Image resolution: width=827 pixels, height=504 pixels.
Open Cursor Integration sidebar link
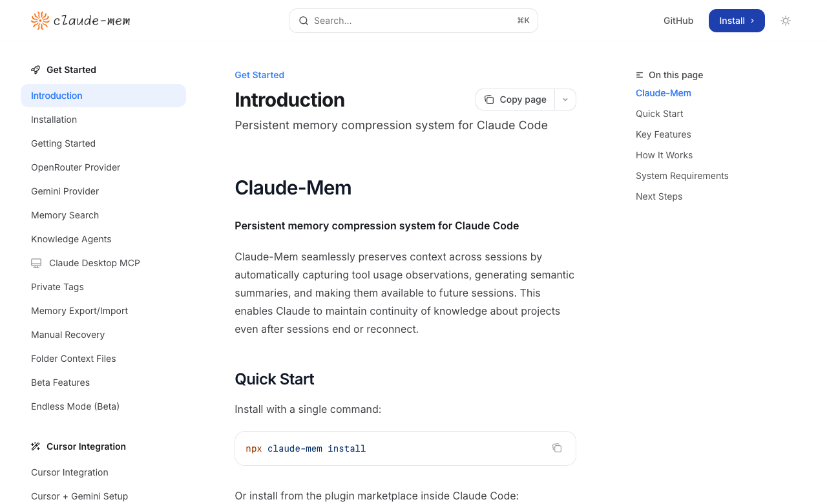[x=103, y=472]
